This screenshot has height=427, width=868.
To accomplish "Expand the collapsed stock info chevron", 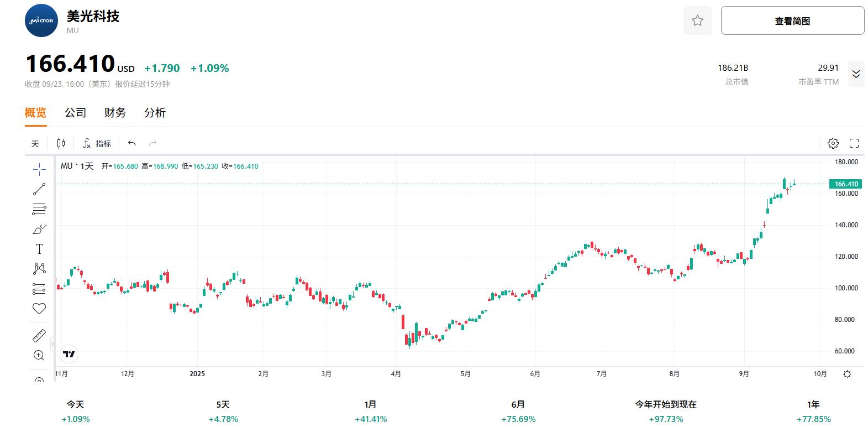I will coord(856,74).
